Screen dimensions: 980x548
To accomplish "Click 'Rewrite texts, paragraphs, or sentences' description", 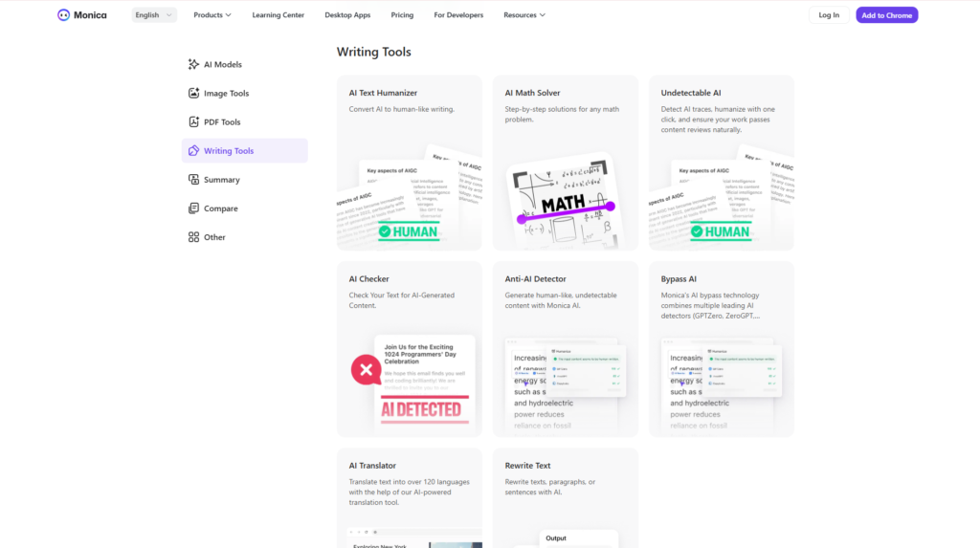I will click(550, 487).
